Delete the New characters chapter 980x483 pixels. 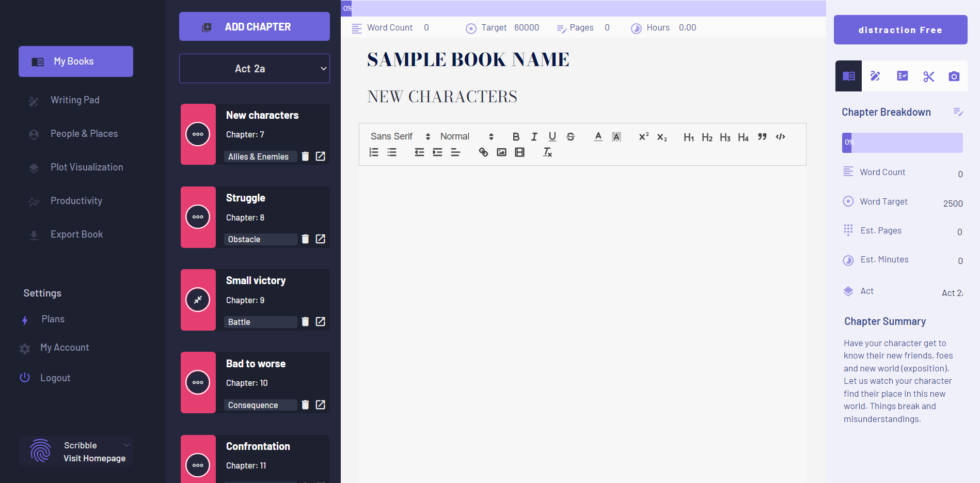(305, 156)
